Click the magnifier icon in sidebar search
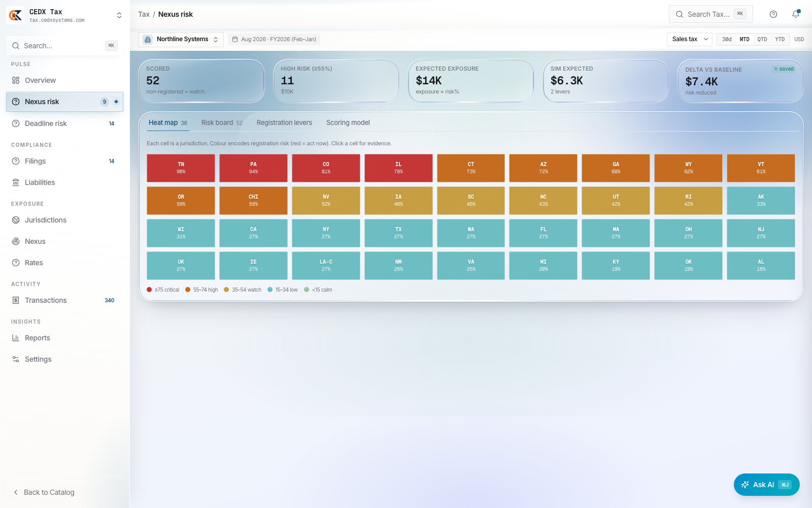 point(16,46)
